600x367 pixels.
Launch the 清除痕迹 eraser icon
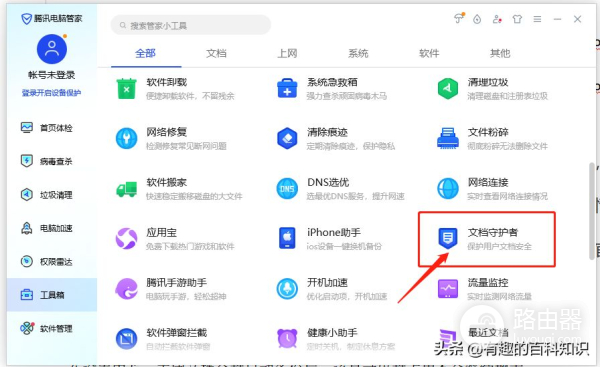pyautogui.click(x=287, y=139)
